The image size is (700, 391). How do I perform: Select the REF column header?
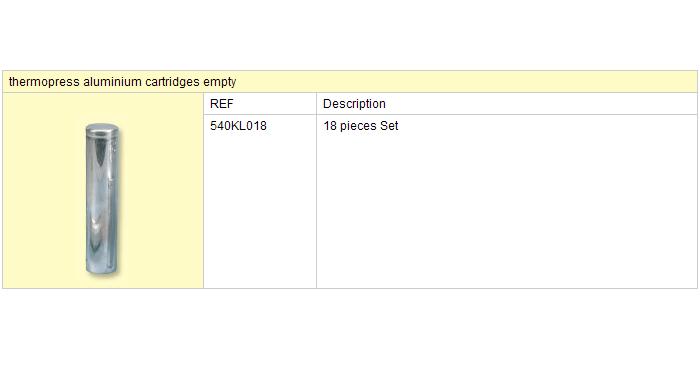coord(221,104)
